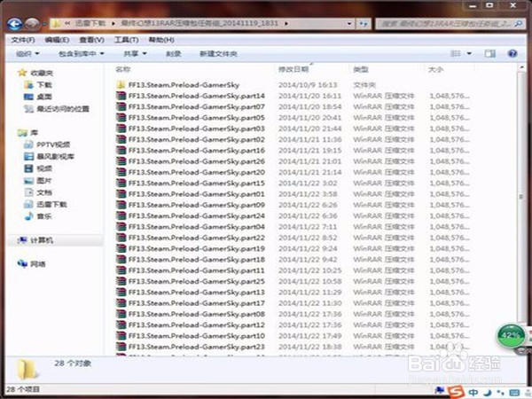This screenshot has width=532, height=399.
Task: Click the greyed Forward arrow button
Action: [32, 24]
